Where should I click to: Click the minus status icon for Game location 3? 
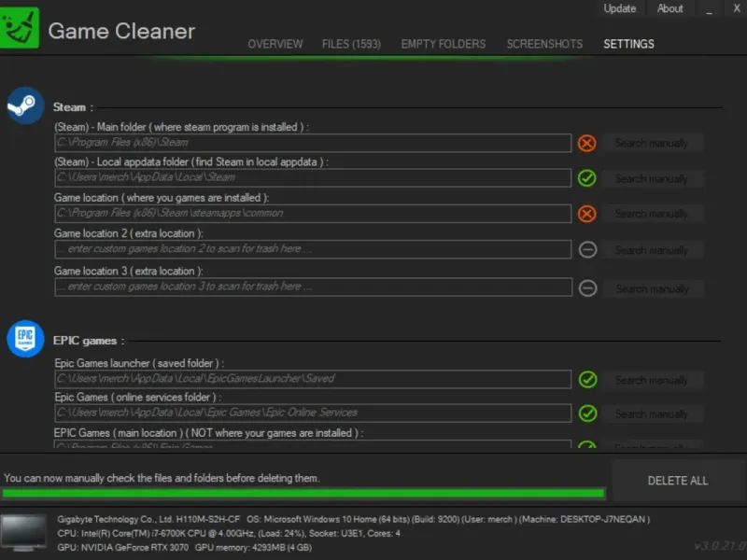[x=588, y=288]
